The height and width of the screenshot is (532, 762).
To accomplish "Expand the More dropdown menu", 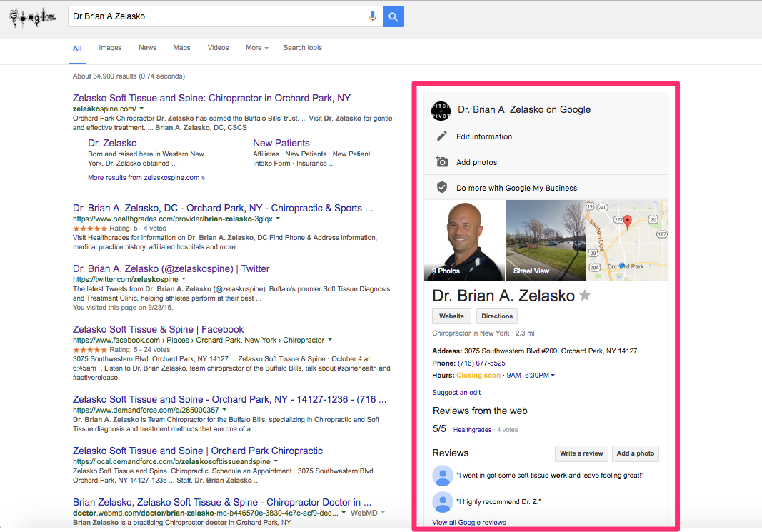I will tap(257, 48).
